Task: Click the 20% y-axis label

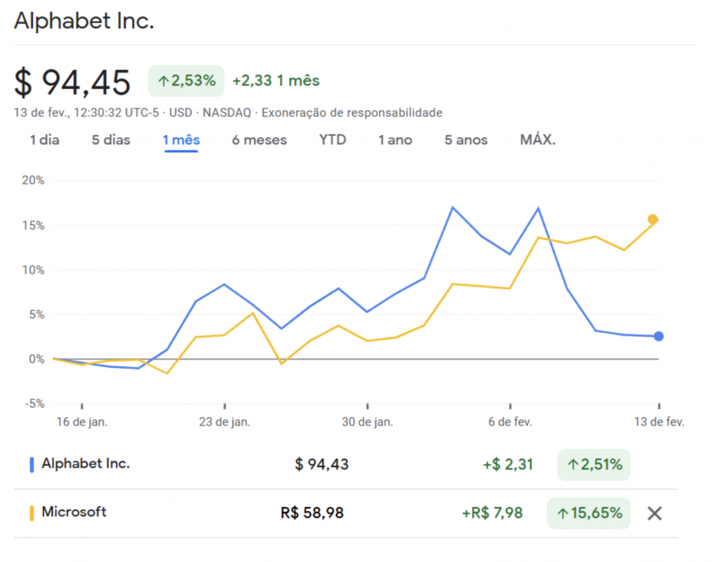Action: (x=33, y=181)
